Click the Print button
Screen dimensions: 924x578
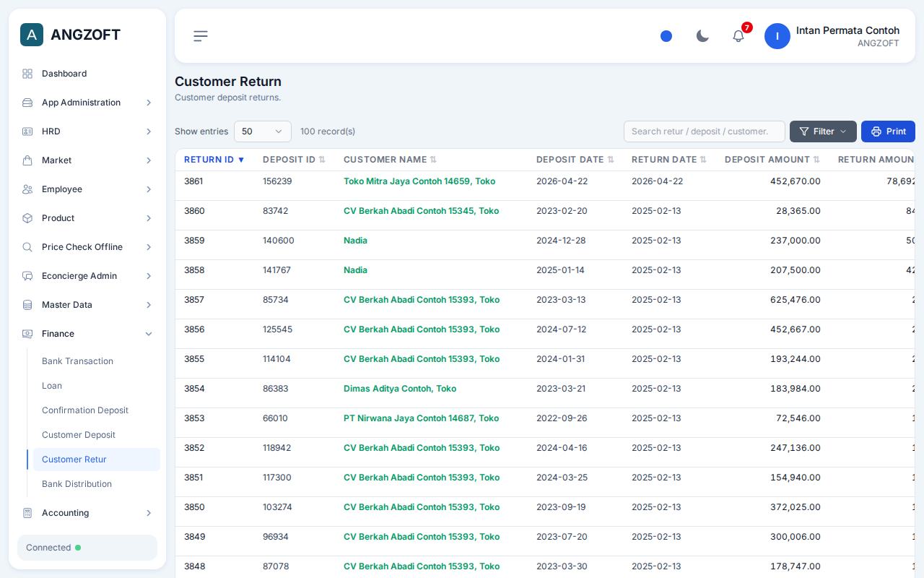[888, 131]
